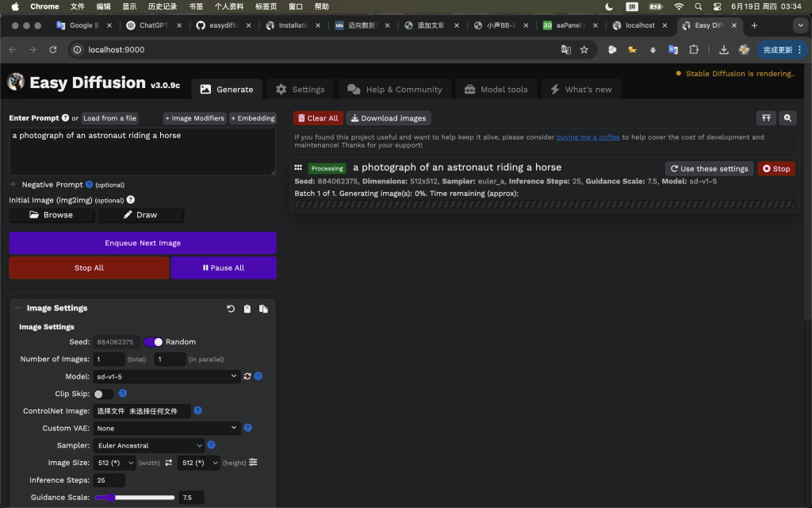The image size is (812, 508).
Task: Open the What's new tab
Action: coord(581,89)
